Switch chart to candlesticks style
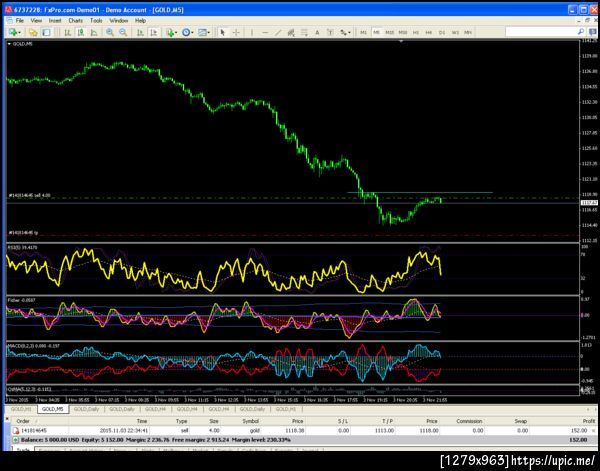600x471 pixels. click(81, 33)
